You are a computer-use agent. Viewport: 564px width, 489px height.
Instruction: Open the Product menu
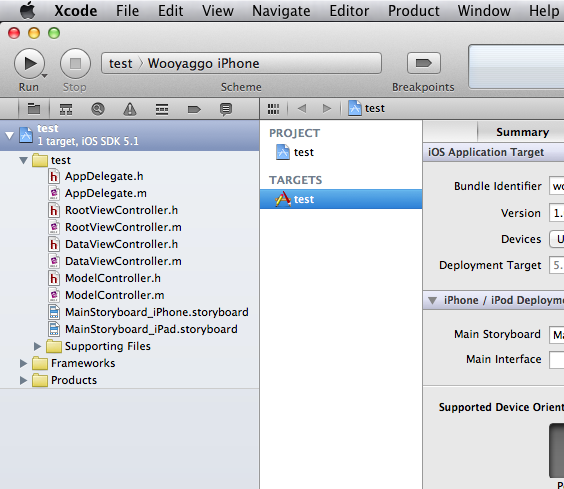coord(414,11)
